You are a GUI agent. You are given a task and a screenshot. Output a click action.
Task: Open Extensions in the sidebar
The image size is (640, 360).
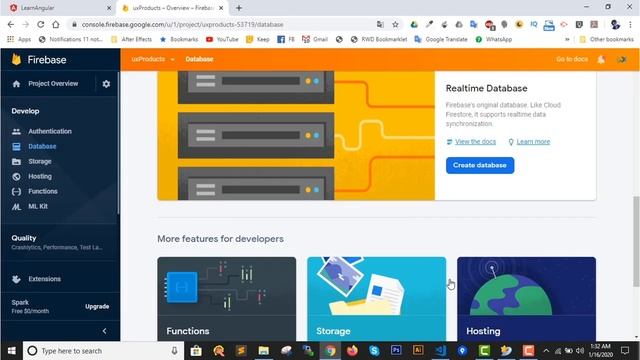click(44, 279)
